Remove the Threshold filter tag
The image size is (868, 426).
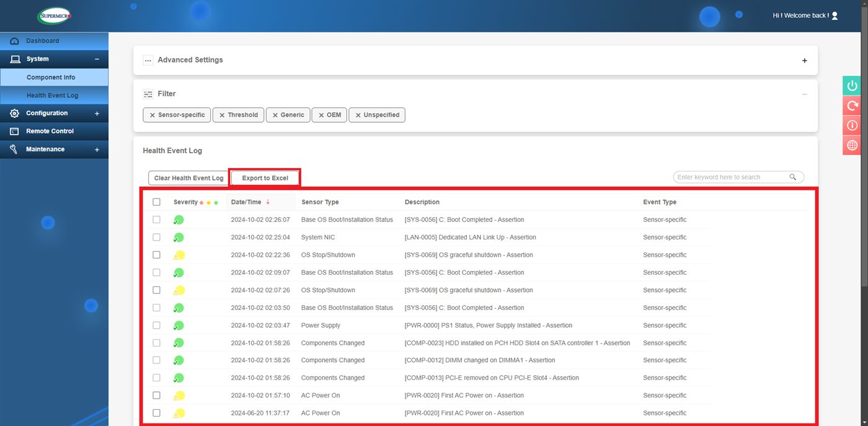coord(221,115)
